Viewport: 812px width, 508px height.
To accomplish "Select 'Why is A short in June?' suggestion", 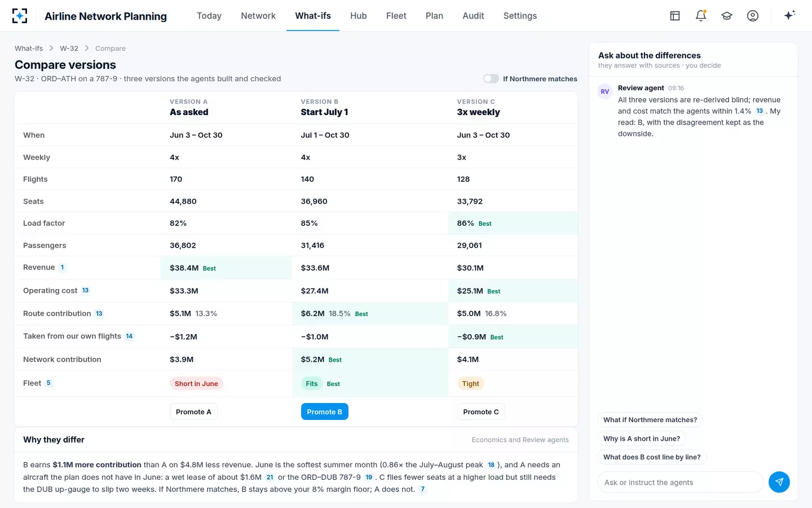I will 642,439.
